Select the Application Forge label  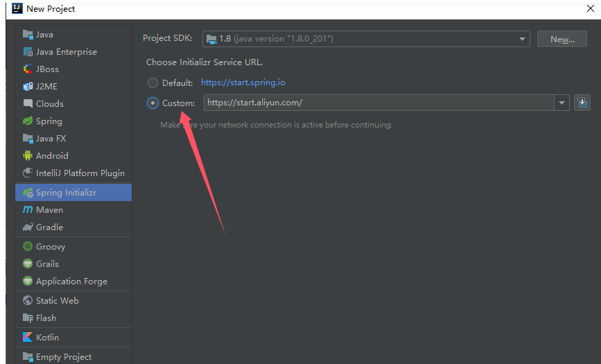coord(71,281)
